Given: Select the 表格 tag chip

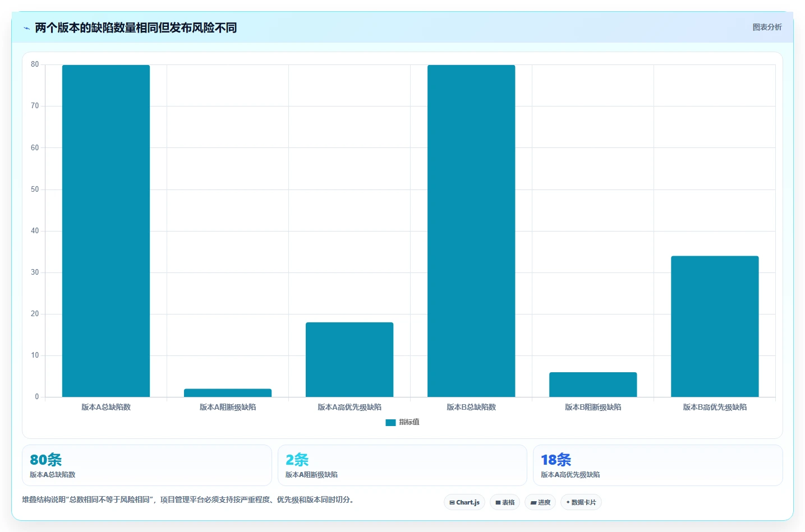Looking at the screenshot, I should tap(505, 502).
